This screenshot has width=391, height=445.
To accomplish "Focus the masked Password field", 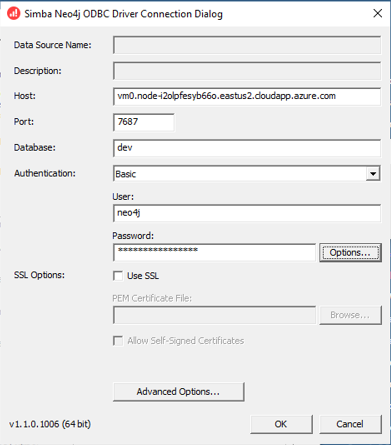I will pos(214,252).
